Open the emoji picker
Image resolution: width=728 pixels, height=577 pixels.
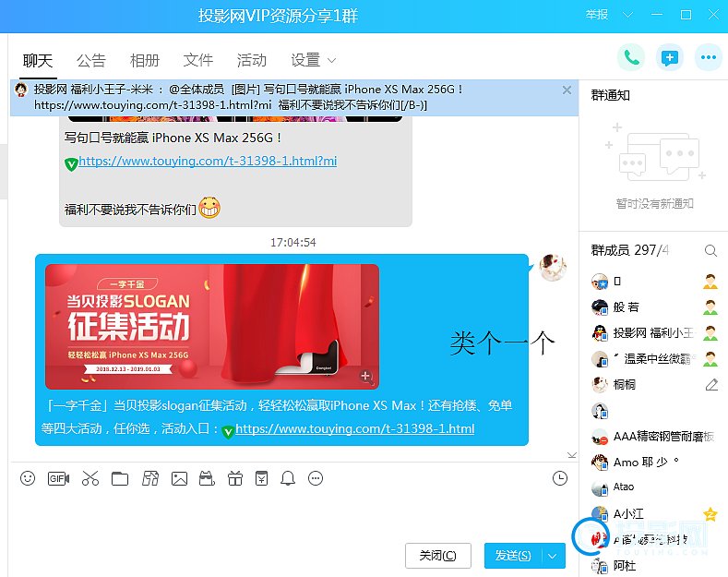point(28,478)
